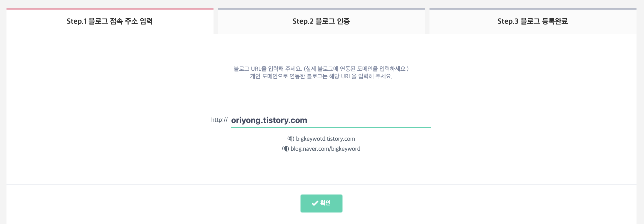Click the gray bar above the Step.2 tab
Screen dimensions: 644x224
(x=321, y=9)
